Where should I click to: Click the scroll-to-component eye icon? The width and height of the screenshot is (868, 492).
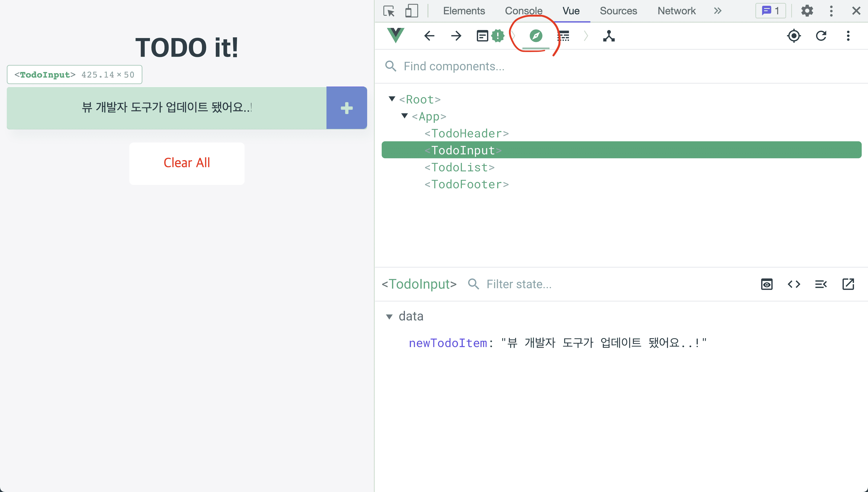(767, 284)
